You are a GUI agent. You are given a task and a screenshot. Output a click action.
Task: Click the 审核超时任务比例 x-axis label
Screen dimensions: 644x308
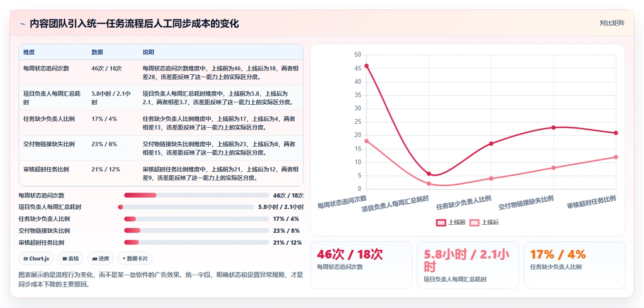pos(591,202)
